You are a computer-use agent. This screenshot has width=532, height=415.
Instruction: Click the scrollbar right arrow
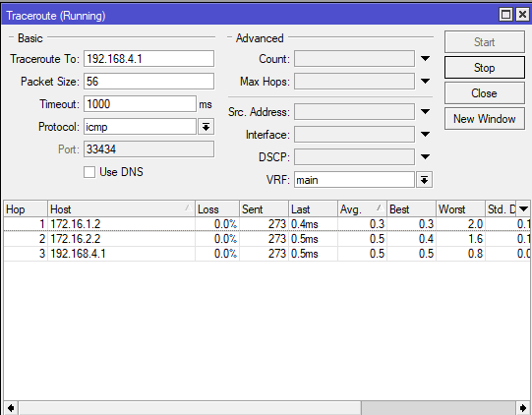[523, 408]
